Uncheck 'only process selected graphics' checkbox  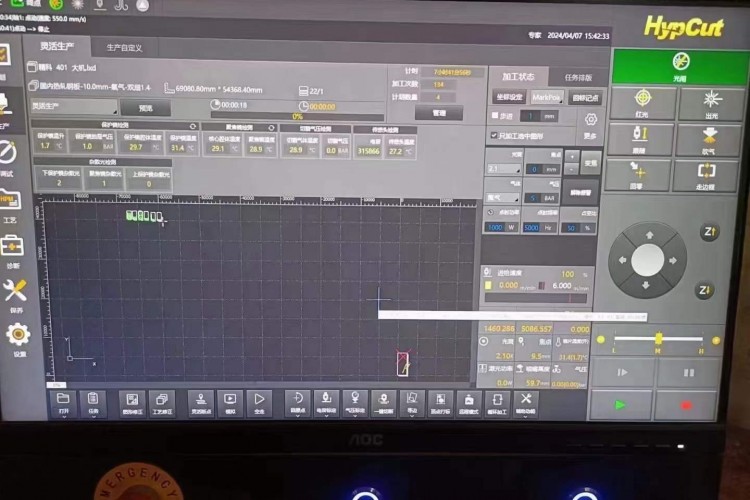point(494,135)
